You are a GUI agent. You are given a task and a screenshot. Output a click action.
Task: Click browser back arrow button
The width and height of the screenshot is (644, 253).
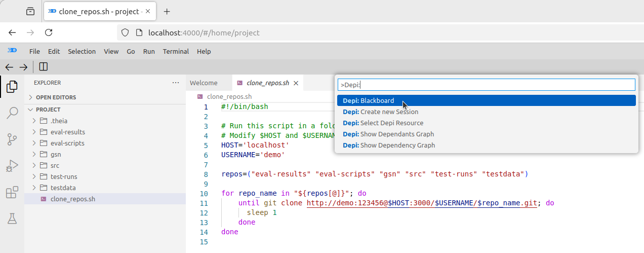pyautogui.click(x=12, y=32)
